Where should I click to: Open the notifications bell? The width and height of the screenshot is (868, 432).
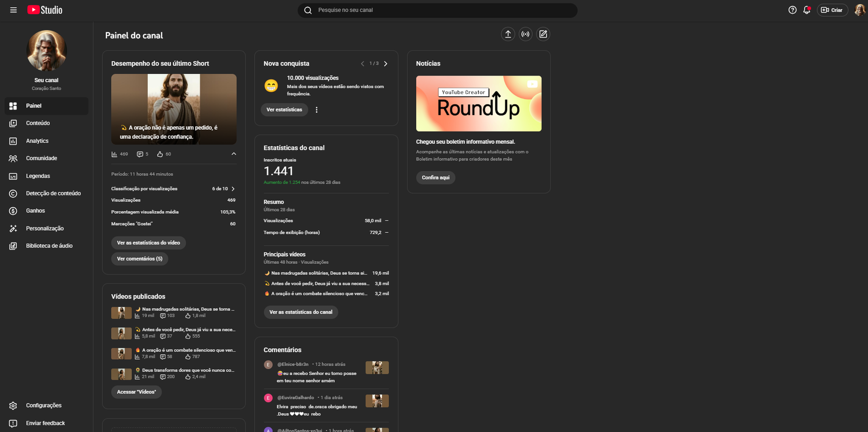(x=807, y=10)
